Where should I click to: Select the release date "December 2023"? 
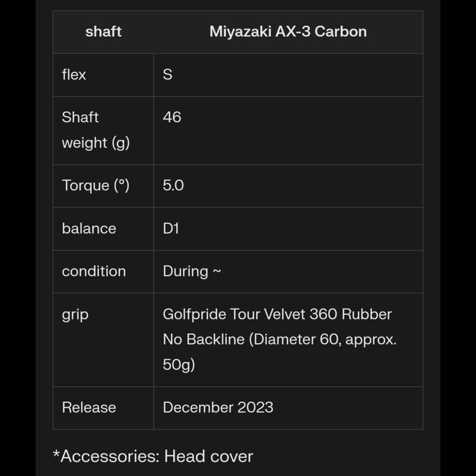(x=218, y=407)
